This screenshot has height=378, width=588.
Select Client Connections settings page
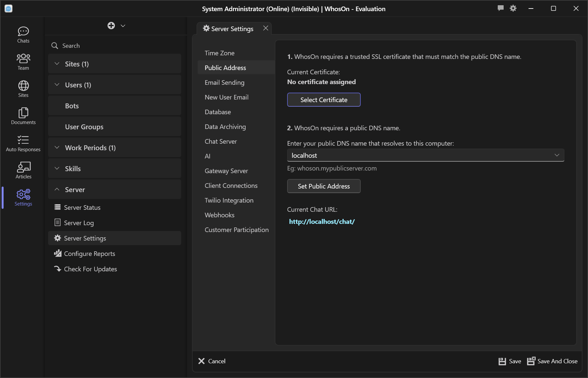pos(236,186)
